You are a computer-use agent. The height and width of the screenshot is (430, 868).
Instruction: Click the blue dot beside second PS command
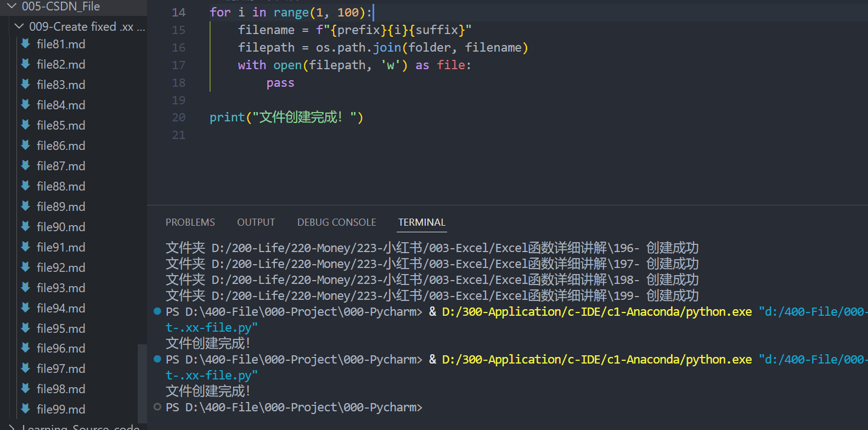(x=157, y=359)
